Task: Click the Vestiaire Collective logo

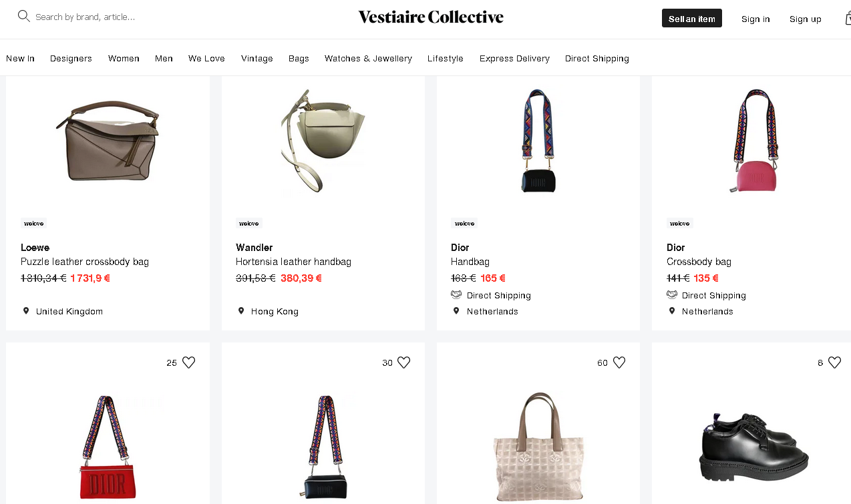Action: pos(431,17)
